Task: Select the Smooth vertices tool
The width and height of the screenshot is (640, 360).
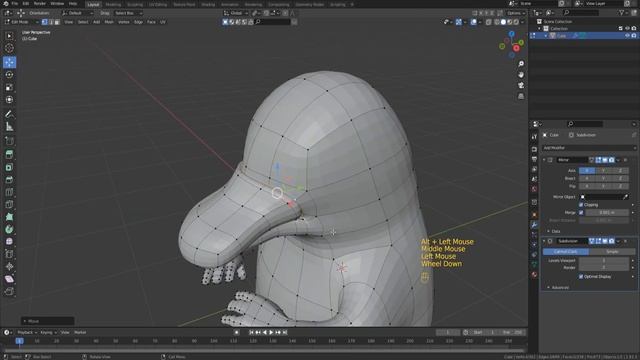Action: point(9,242)
